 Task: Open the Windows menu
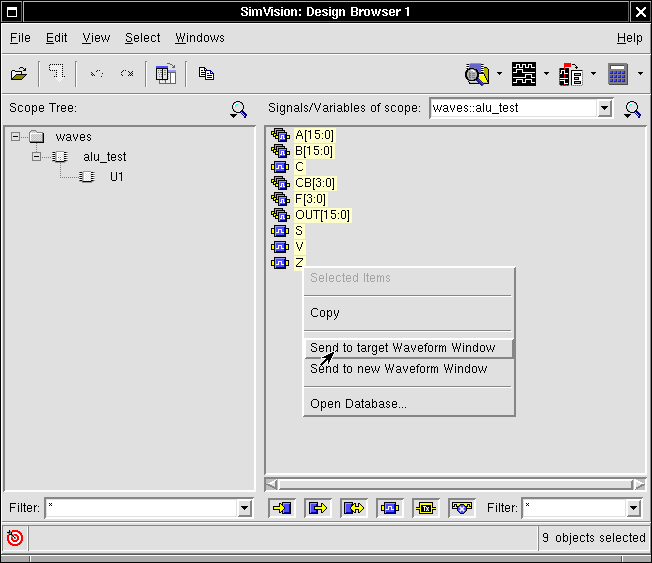[x=200, y=38]
